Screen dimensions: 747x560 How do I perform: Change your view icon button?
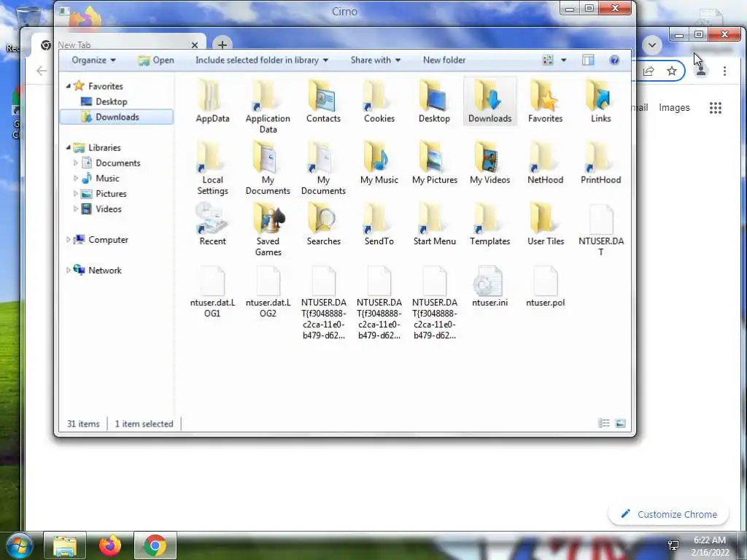547,60
